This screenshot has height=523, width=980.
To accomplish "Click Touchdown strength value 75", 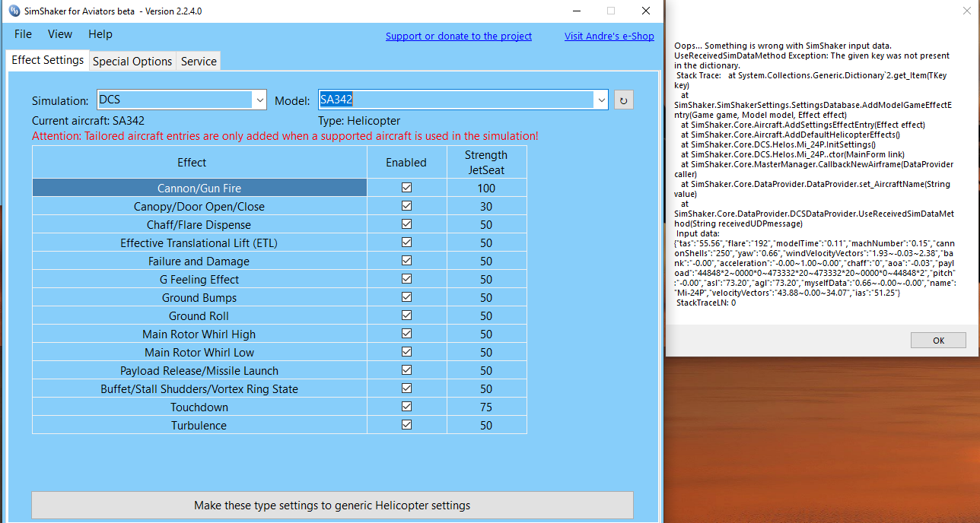I will (x=486, y=407).
